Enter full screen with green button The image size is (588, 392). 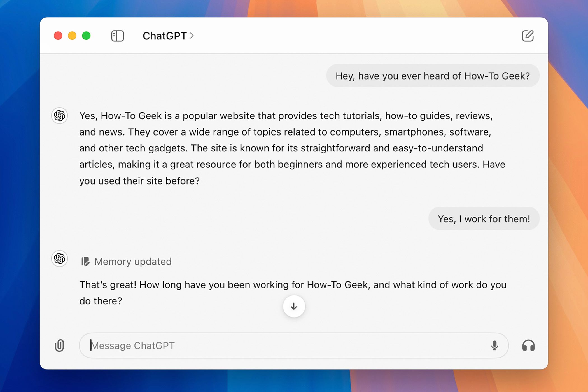pos(86,36)
